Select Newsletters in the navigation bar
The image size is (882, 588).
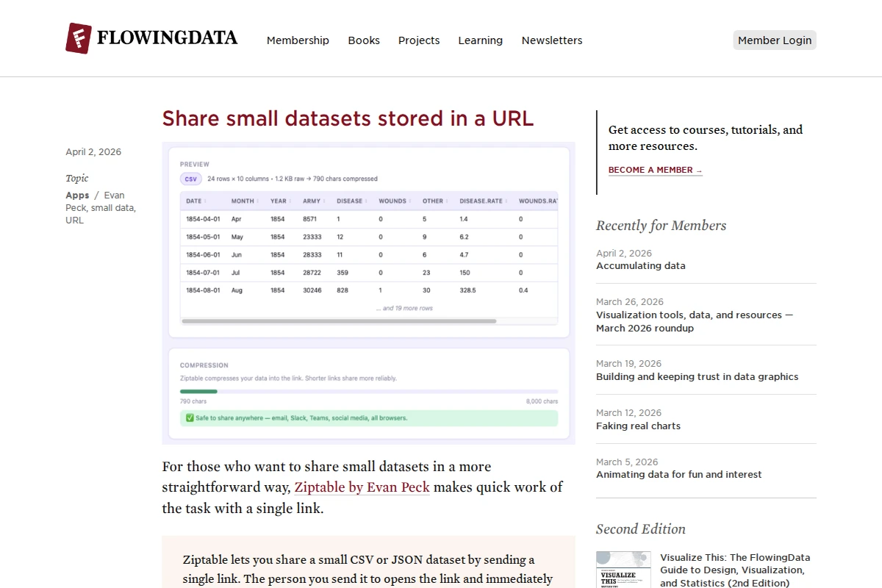(x=552, y=40)
